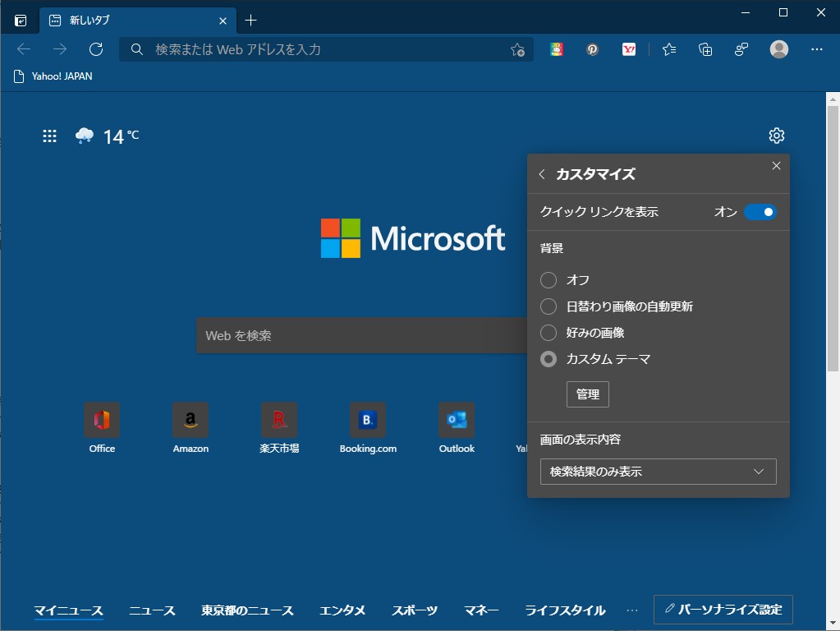Open the 画面の表示内容 dropdown
840x631 pixels.
pyautogui.click(x=658, y=472)
